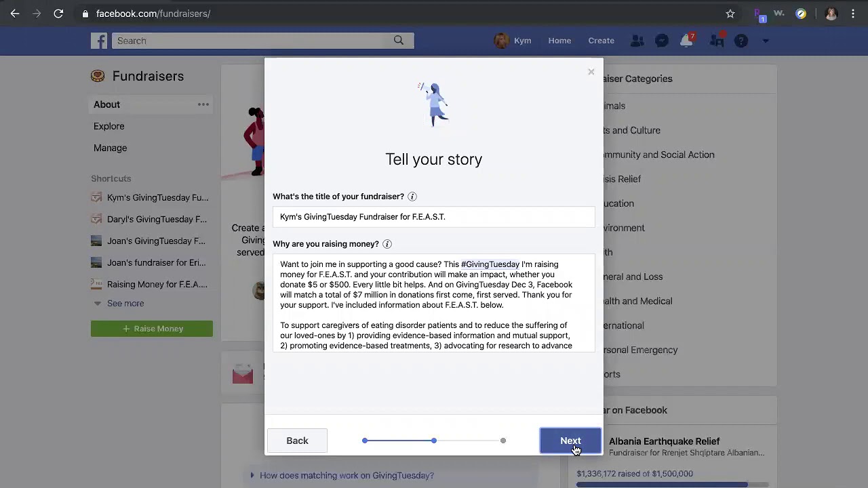Click the Back button

point(297,441)
